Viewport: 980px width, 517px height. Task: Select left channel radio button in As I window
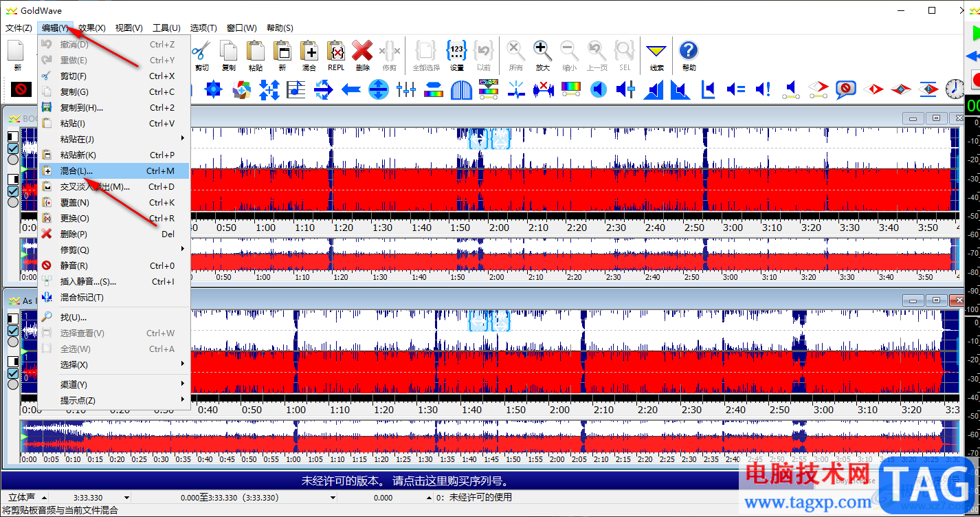click(13, 342)
